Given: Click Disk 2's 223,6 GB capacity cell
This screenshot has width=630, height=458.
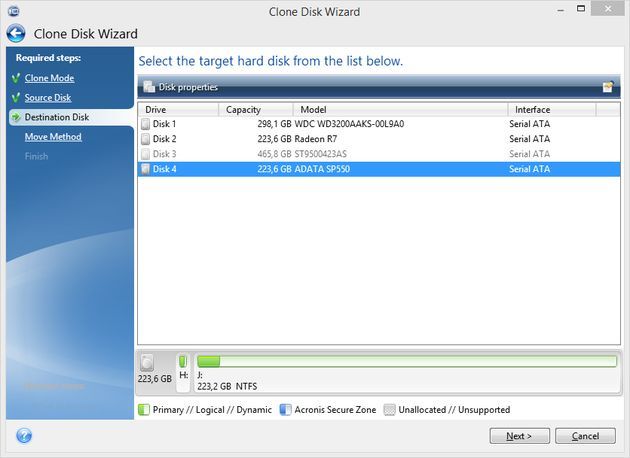Looking at the screenshot, I should point(274,139).
